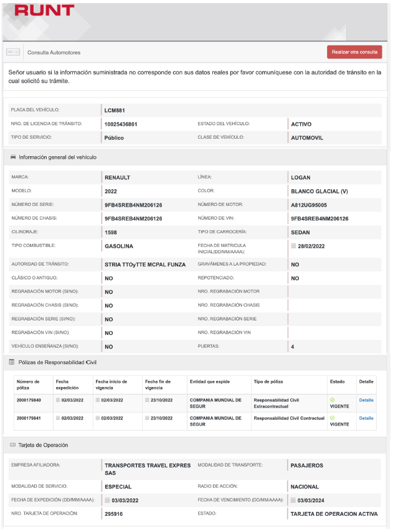The image size is (393, 532).
Task: Click the green check icon for policy 2000179840
Action: pos(332,399)
